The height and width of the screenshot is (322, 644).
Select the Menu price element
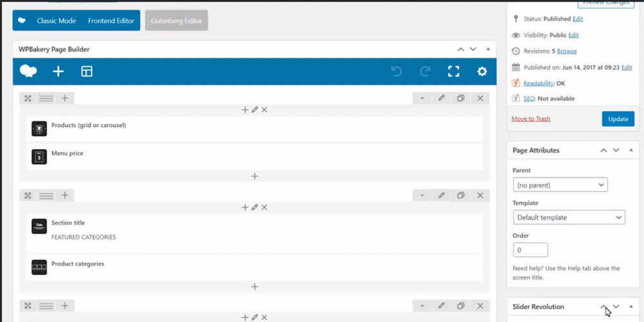[254, 157]
